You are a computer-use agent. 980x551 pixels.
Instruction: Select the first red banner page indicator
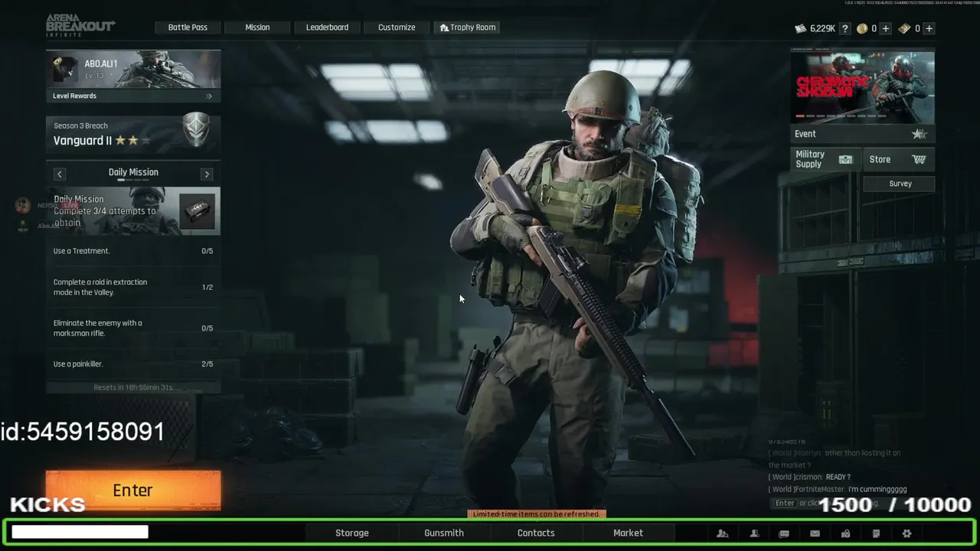800,116
